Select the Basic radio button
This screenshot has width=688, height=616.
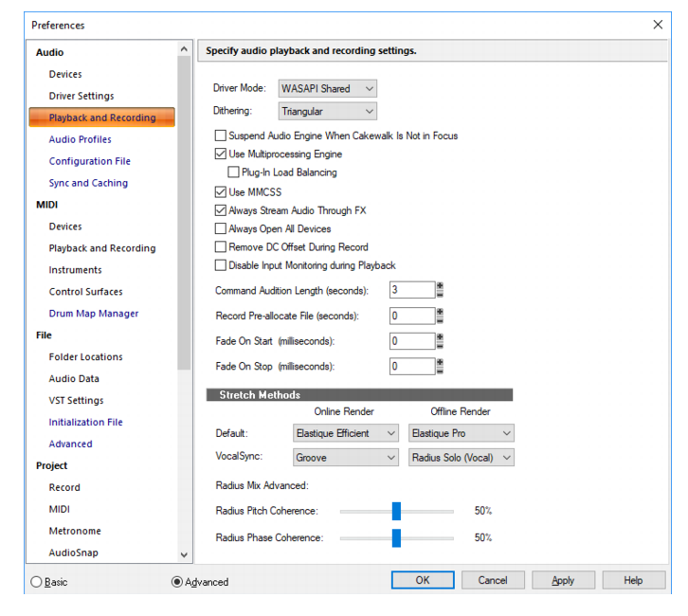pos(36,582)
